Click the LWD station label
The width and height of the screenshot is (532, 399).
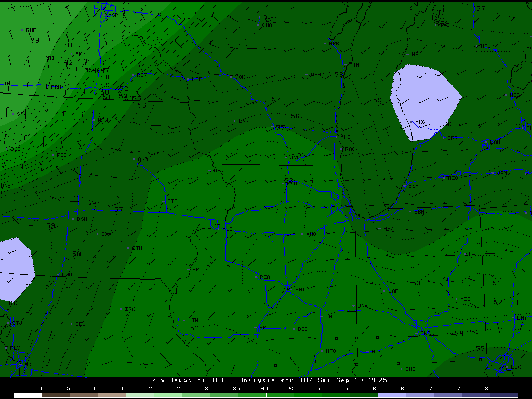[67, 275]
